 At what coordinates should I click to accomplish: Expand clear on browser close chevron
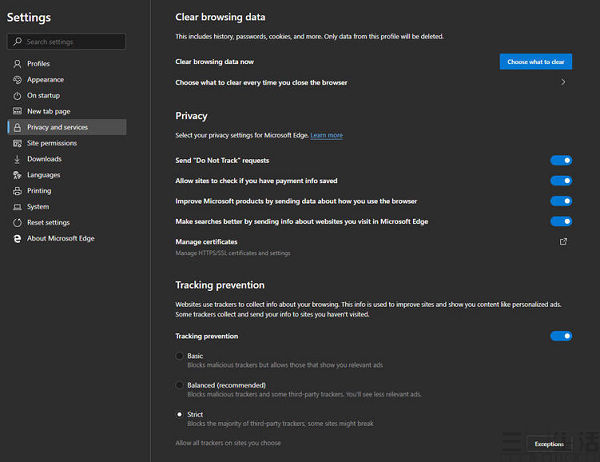click(x=563, y=82)
